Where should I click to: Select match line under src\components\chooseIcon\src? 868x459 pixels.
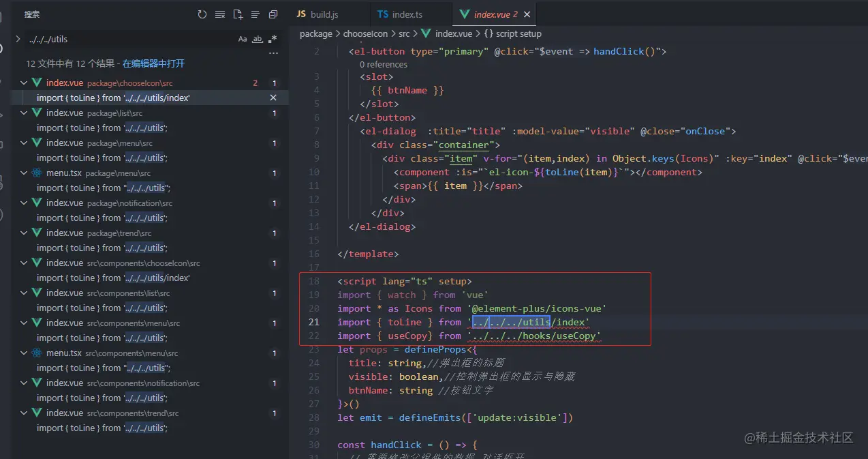tap(113, 278)
